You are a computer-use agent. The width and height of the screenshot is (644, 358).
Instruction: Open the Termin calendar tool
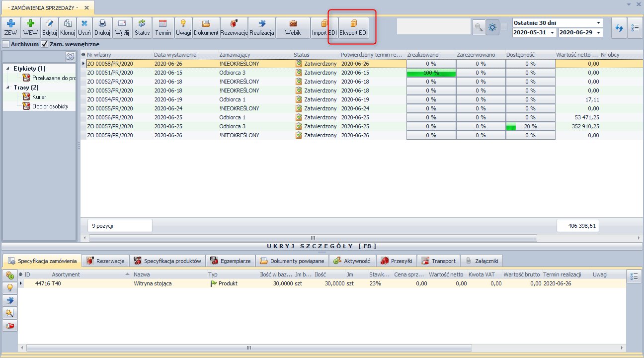coord(163,27)
